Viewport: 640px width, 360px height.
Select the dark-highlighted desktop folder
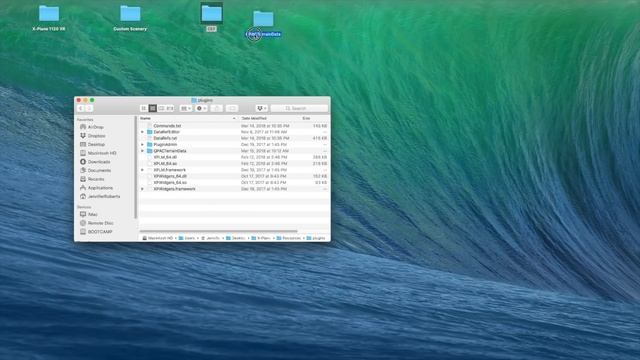pos(211,13)
